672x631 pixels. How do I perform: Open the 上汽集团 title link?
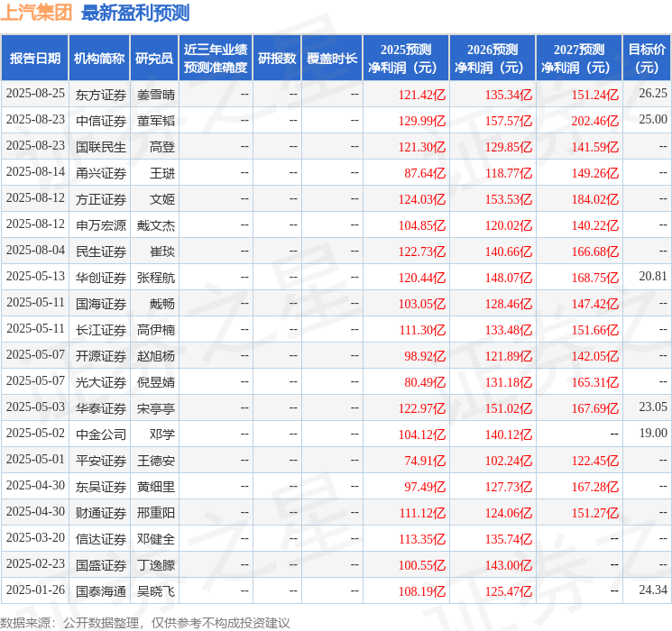point(36,13)
